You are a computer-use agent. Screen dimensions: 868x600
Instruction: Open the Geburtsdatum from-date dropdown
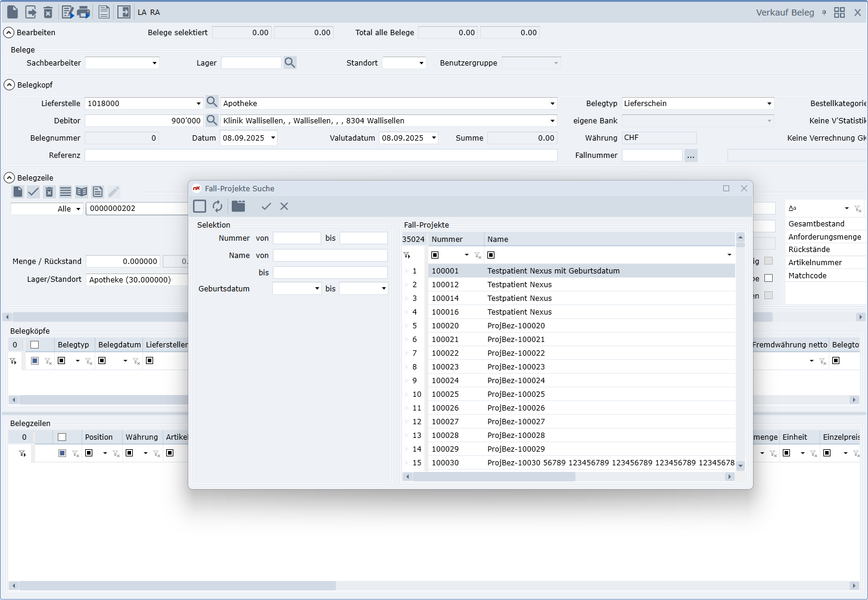click(317, 288)
